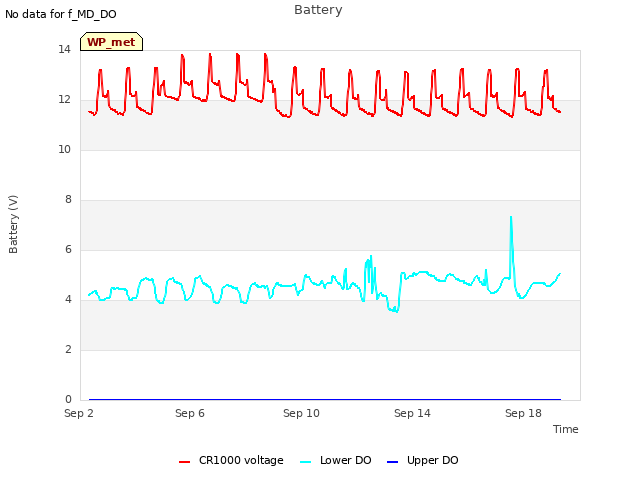Click the cyan Lower DO legend swatch
Image resolution: width=640 pixels, height=480 pixels.
[305, 462]
